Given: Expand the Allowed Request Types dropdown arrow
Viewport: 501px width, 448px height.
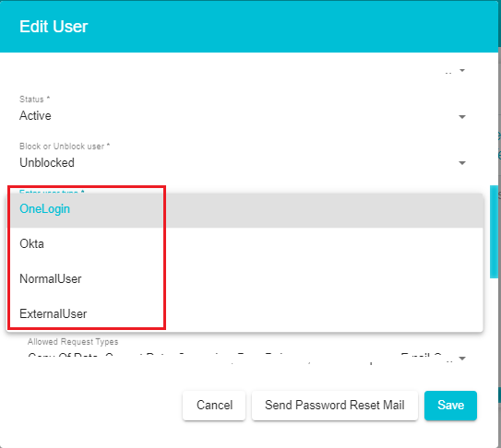Looking at the screenshot, I should pos(461,359).
